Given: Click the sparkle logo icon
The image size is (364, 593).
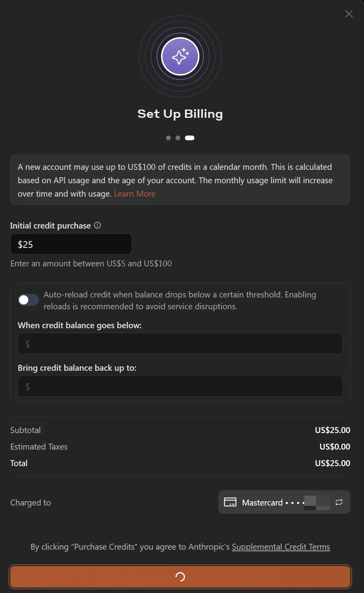Looking at the screenshot, I should coord(180,56).
